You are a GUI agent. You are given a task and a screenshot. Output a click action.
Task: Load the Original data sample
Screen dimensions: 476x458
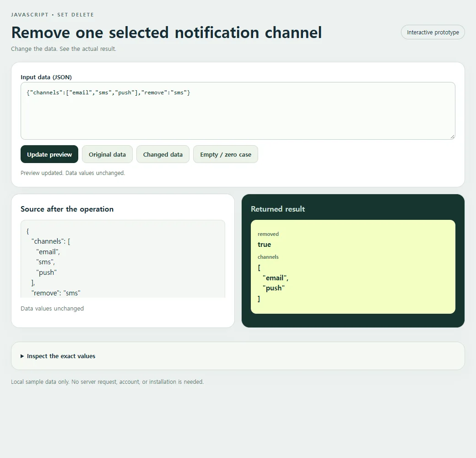(x=107, y=154)
